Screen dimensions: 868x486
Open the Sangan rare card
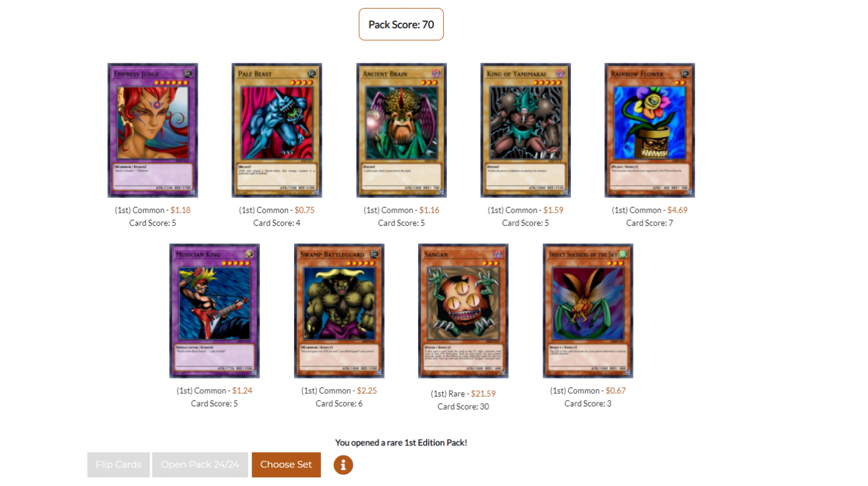(x=463, y=311)
